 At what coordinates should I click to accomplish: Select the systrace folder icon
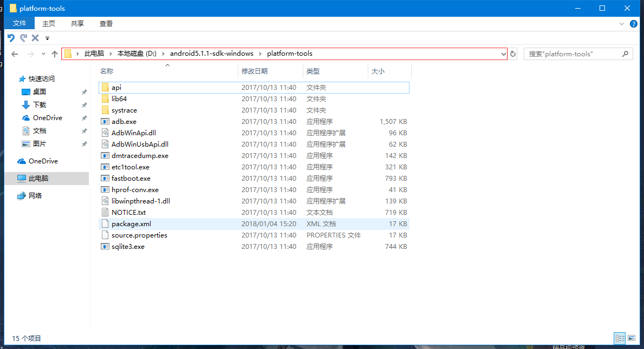[x=105, y=110]
